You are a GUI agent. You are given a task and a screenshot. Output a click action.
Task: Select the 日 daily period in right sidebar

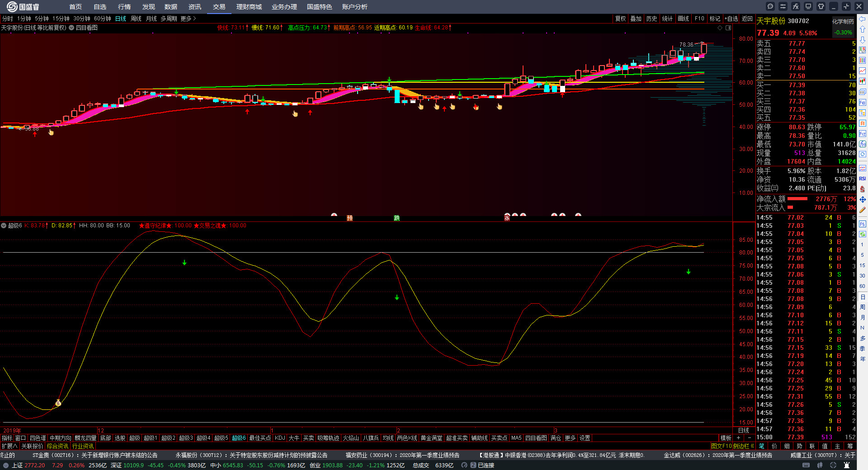click(863, 297)
